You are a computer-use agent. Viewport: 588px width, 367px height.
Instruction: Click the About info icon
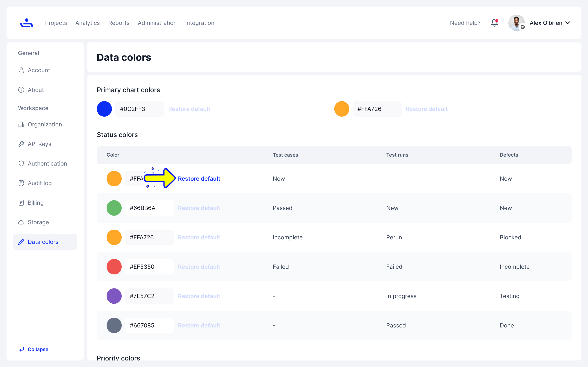[x=21, y=90]
